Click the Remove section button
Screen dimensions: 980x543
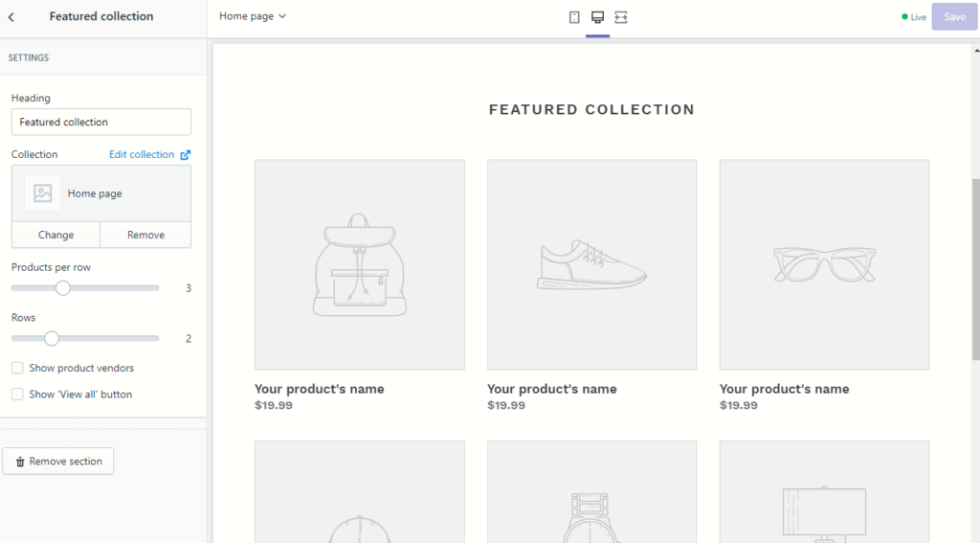[58, 461]
